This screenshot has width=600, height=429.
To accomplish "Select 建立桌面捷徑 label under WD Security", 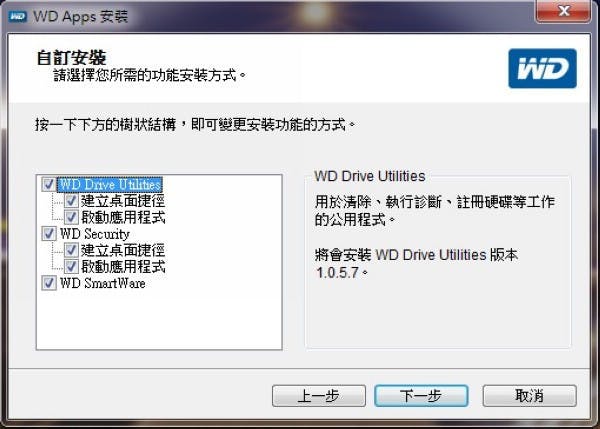I will [123, 250].
